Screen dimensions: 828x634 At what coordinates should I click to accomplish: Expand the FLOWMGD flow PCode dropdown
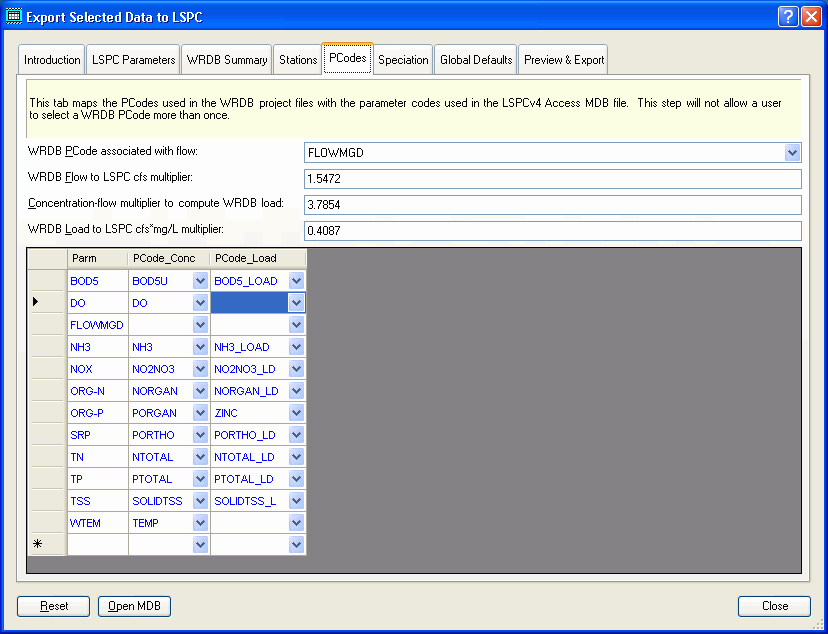(792, 152)
